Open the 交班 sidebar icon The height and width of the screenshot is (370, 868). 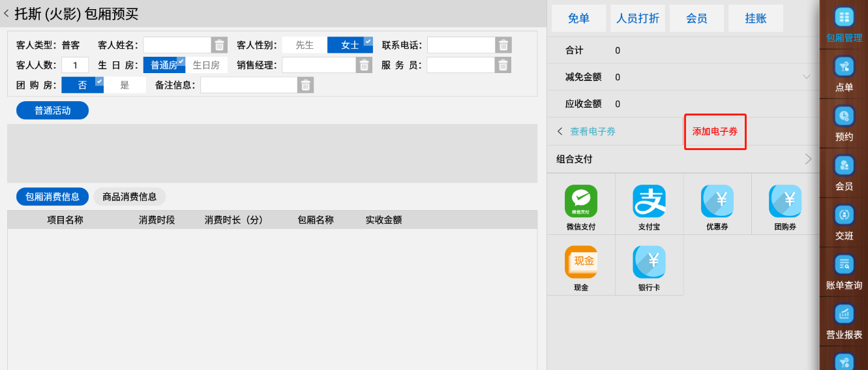click(x=844, y=215)
